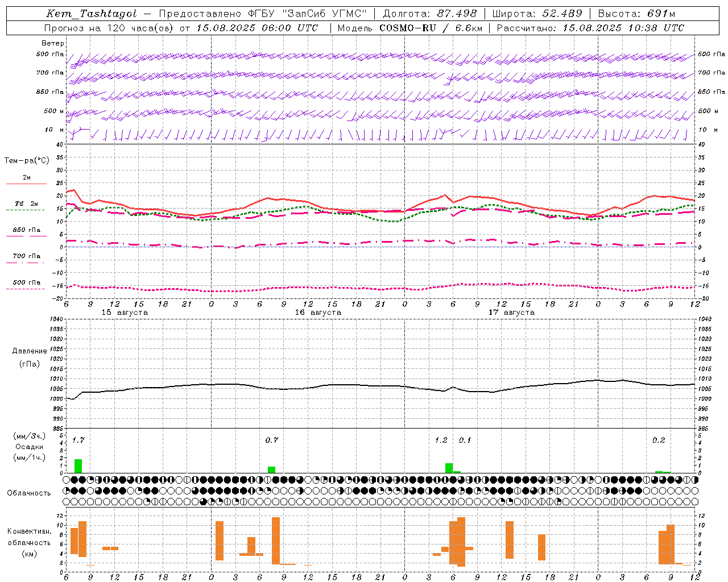This screenshot has height=582, width=728.
Task: Click the 'Рассчитано: 15.08.2025 10:38 UTC' timestamp
Action: tap(590, 28)
